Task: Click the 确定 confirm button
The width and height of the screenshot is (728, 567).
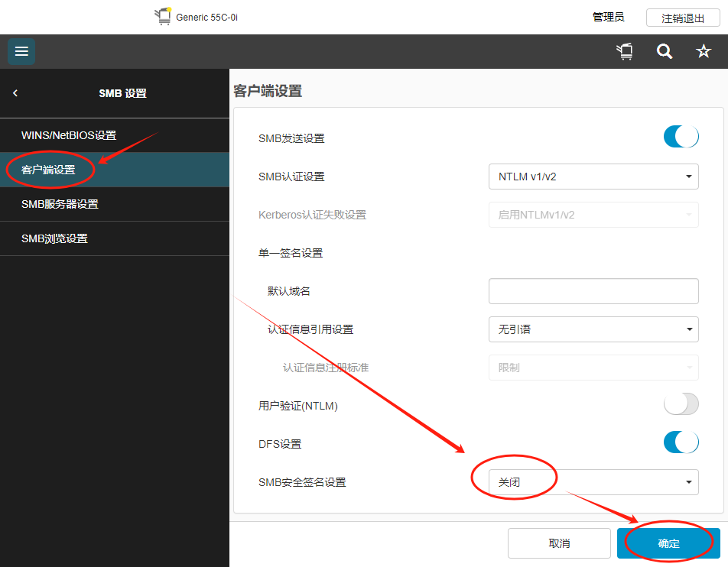Action: [x=668, y=543]
